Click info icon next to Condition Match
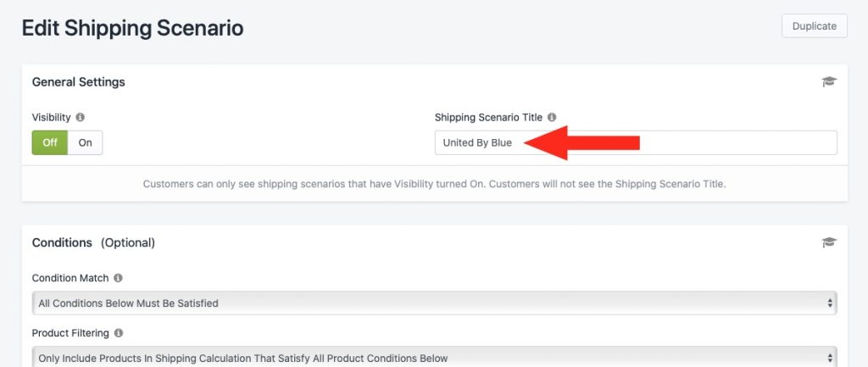The height and width of the screenshot is (367, 868). coord(118,278)
